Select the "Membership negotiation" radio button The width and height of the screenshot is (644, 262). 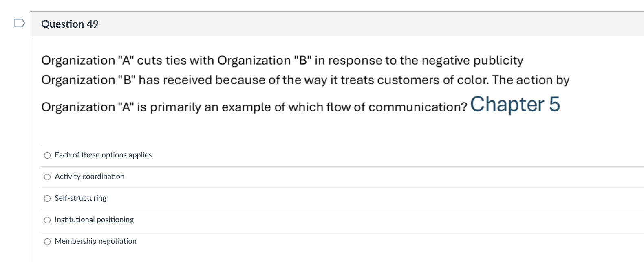point(47,241)
